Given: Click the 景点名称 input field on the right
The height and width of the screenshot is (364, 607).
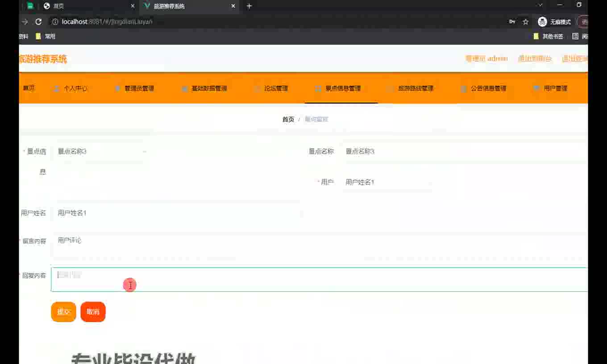Looking at the screenshot, I should [464, 152].
